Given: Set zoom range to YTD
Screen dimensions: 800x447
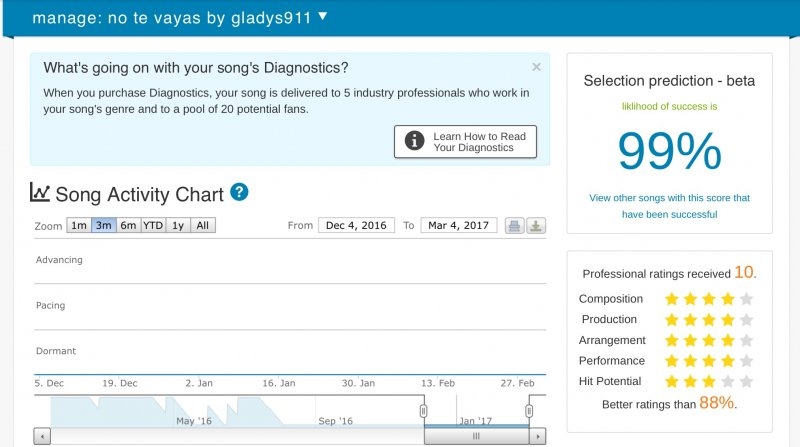Looking at the screenshot, I should point(153,226).
